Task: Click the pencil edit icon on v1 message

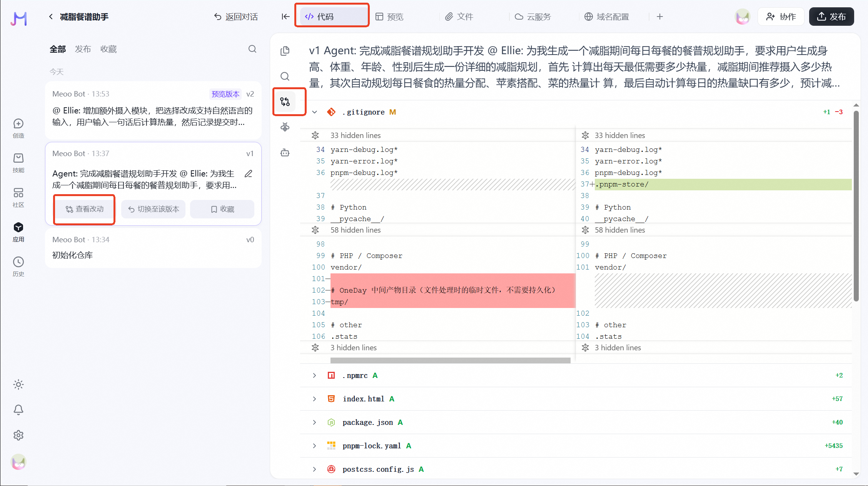Action: point(249,174)
